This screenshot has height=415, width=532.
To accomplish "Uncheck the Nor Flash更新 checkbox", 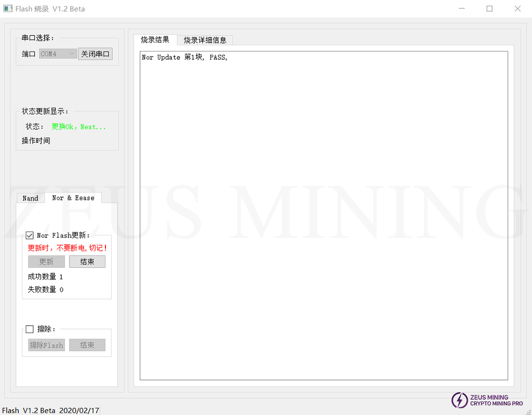I will [x=30, y=235].
